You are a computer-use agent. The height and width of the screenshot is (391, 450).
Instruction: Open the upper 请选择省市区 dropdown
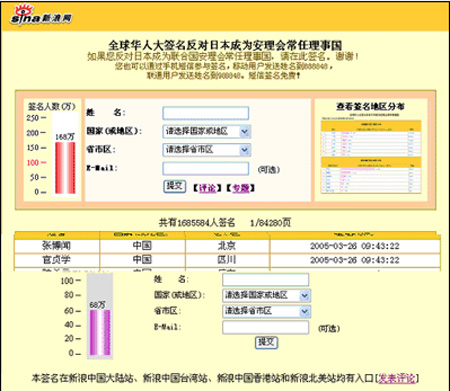[x=207, y=150]
